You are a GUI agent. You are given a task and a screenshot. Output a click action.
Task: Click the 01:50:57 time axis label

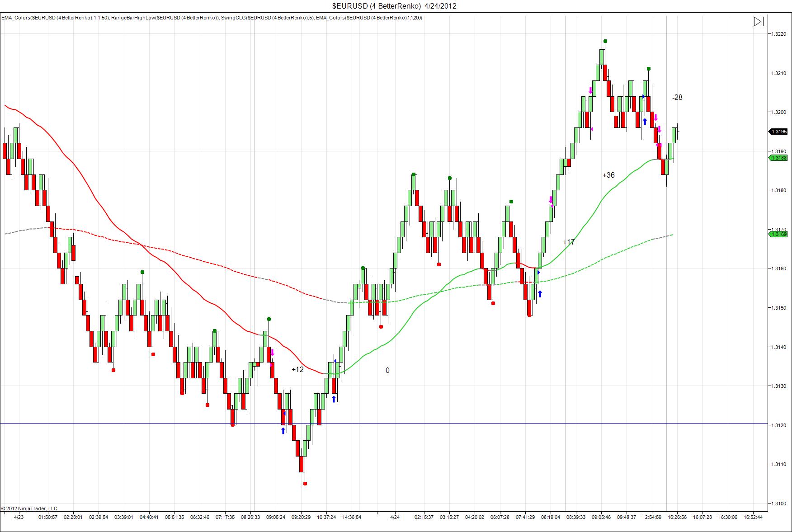[x=47, y=517]
